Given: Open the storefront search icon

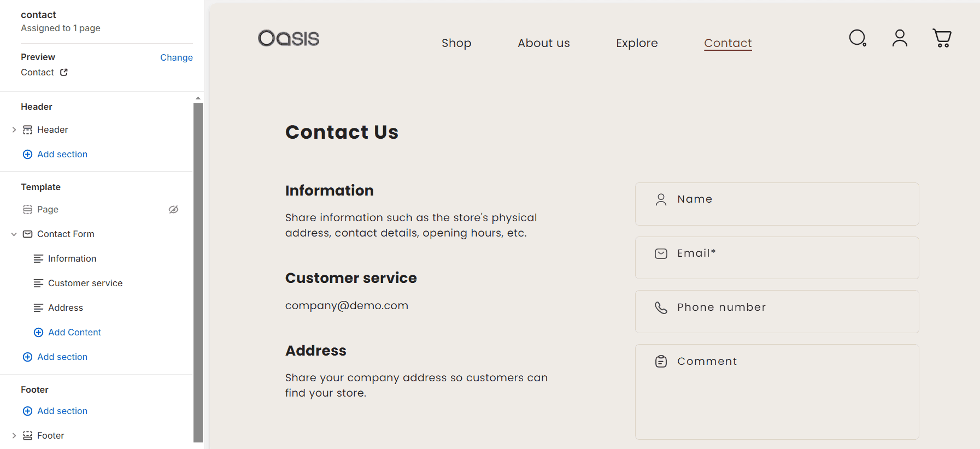Looking at the screenshot, I should (858, 38).
